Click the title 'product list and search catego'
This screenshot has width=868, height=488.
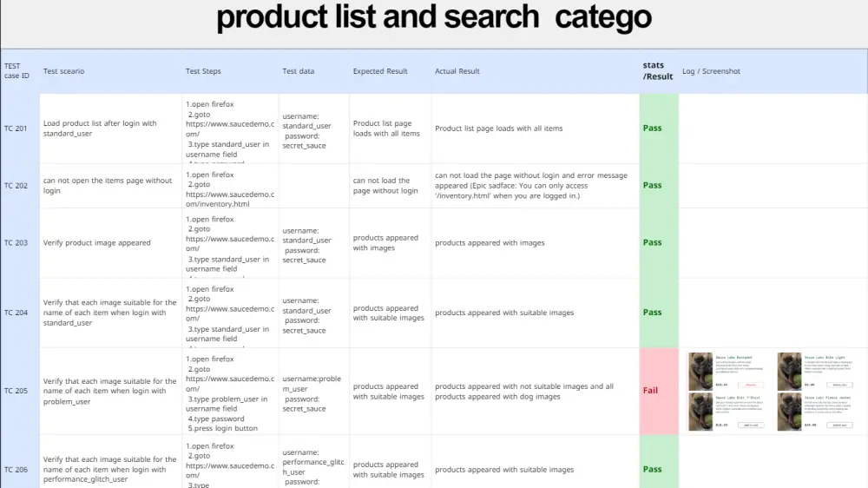[x=433, y=18]
